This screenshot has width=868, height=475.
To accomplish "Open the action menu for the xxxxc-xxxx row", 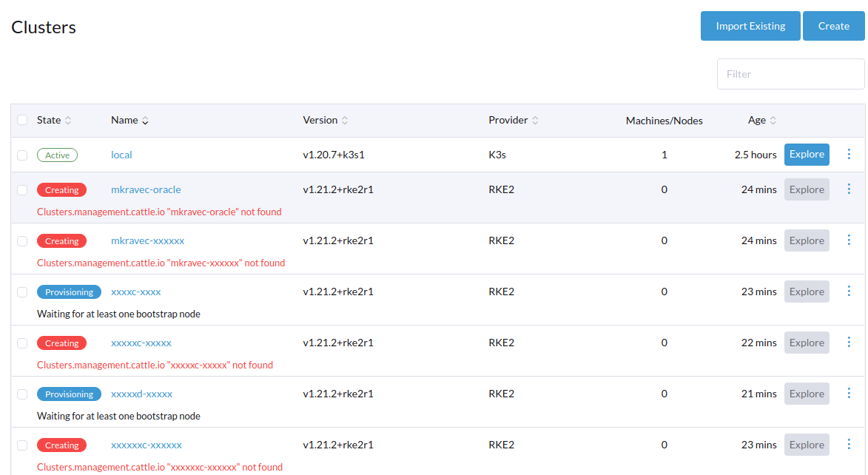I will click(849, 291).
